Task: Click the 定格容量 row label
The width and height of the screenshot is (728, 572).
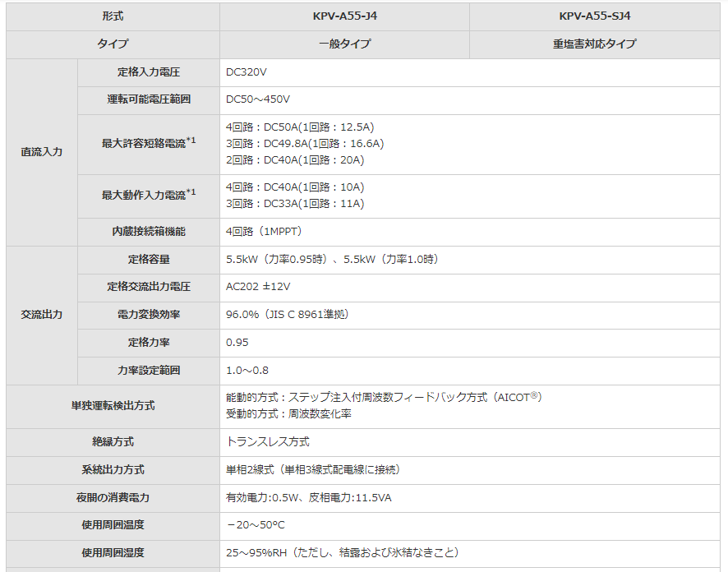Action: pos(149,260)
